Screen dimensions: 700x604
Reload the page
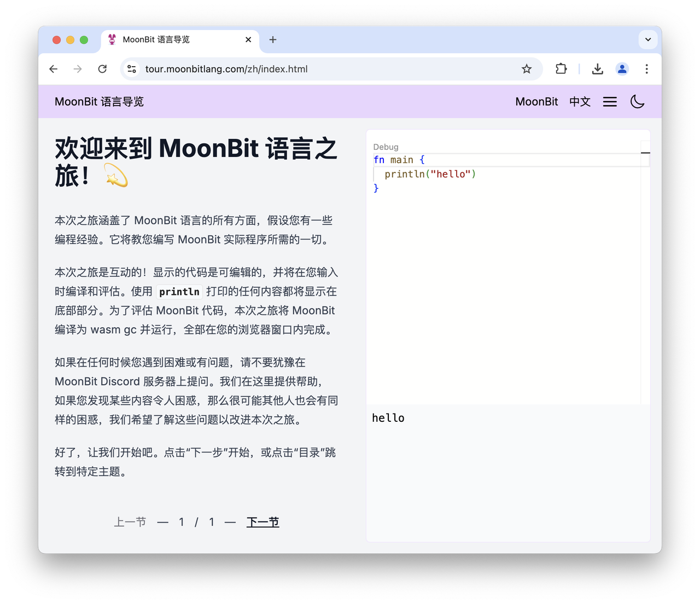(102, 69)
